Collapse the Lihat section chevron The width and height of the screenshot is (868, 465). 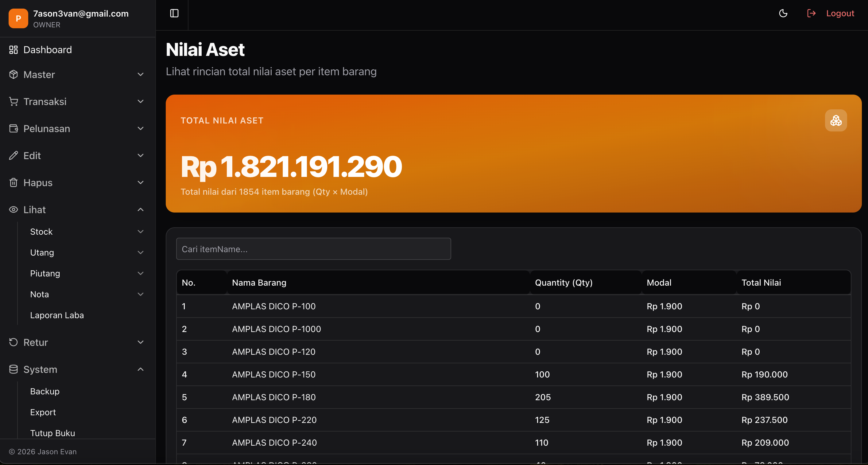141,209
